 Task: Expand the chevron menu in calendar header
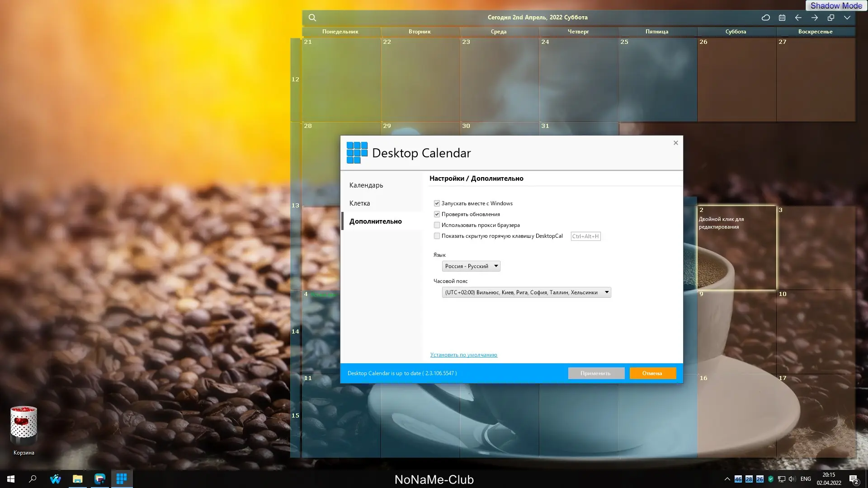click(x=847, y=18)
